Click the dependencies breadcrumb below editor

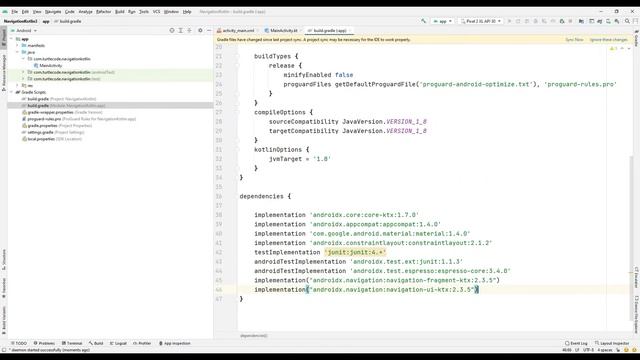tap(253, 336)
